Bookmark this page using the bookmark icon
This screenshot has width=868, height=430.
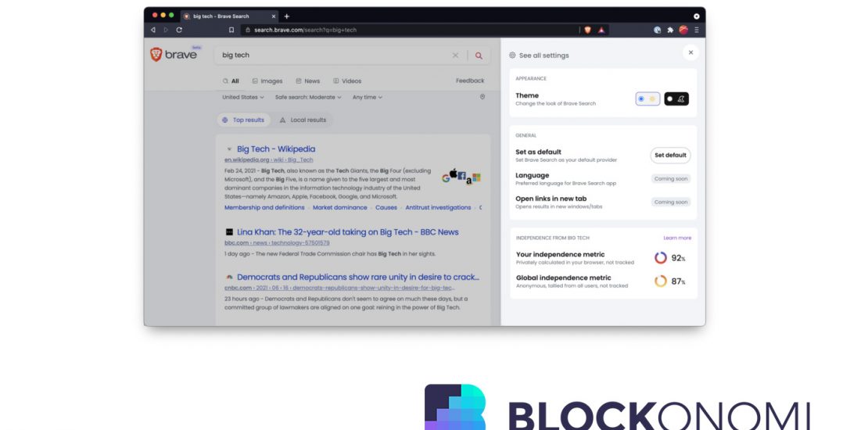pyautogui.click(x=231, y=30)
